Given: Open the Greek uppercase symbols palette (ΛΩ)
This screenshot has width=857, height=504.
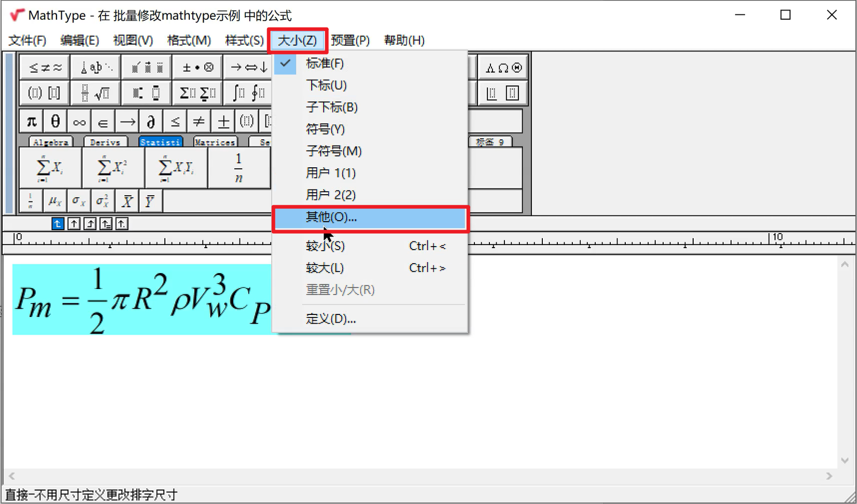Looking at the screenshot, I should (x=502, y=67).
